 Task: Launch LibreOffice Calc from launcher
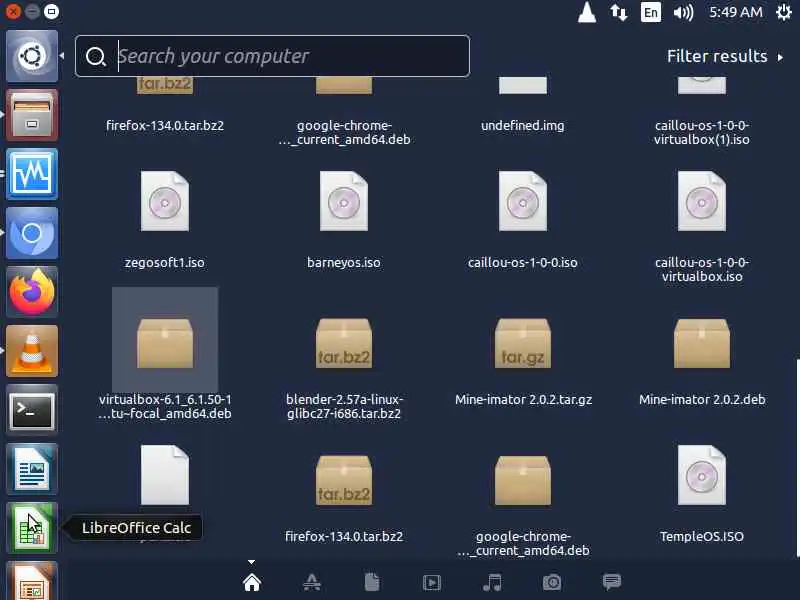click(32, 528)
